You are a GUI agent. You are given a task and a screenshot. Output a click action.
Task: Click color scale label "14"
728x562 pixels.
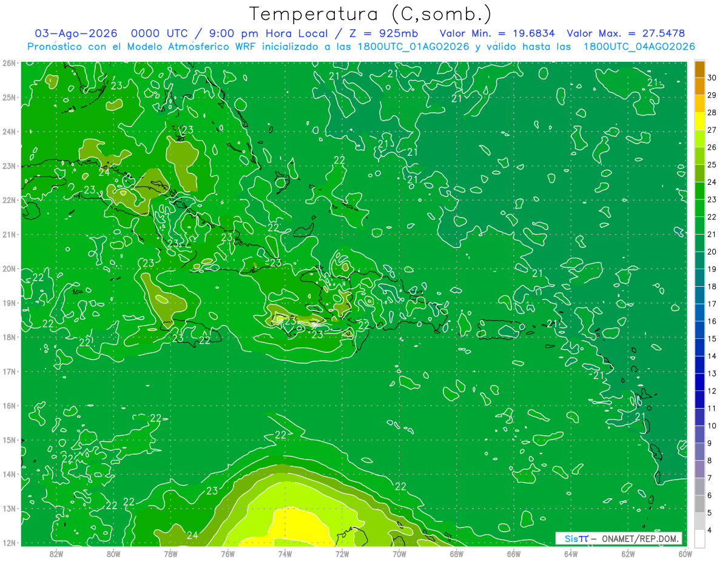712,356
